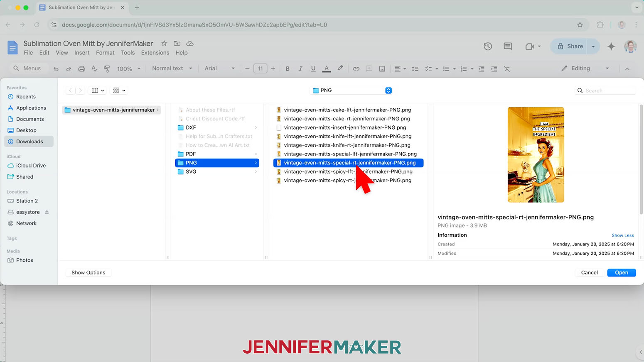Star the Sublimation Oven Mitt document
The height and width of the screenshot is (362, 644).
tap(164, 43)
